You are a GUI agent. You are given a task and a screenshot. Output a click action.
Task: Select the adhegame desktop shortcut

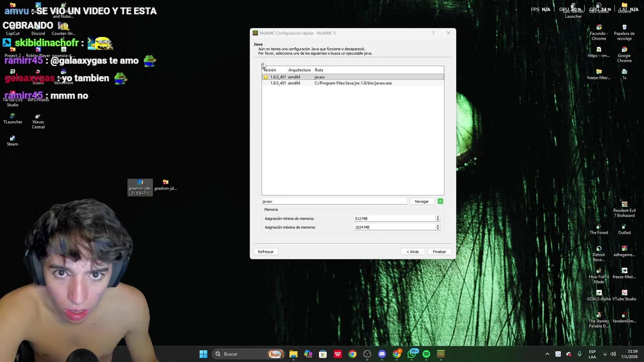pos(624,251)
